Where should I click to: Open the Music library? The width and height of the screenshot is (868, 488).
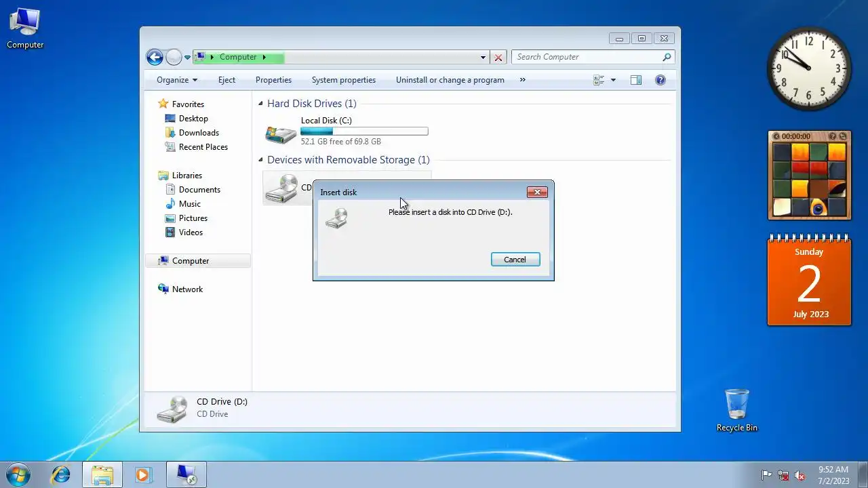pos(189,204)
